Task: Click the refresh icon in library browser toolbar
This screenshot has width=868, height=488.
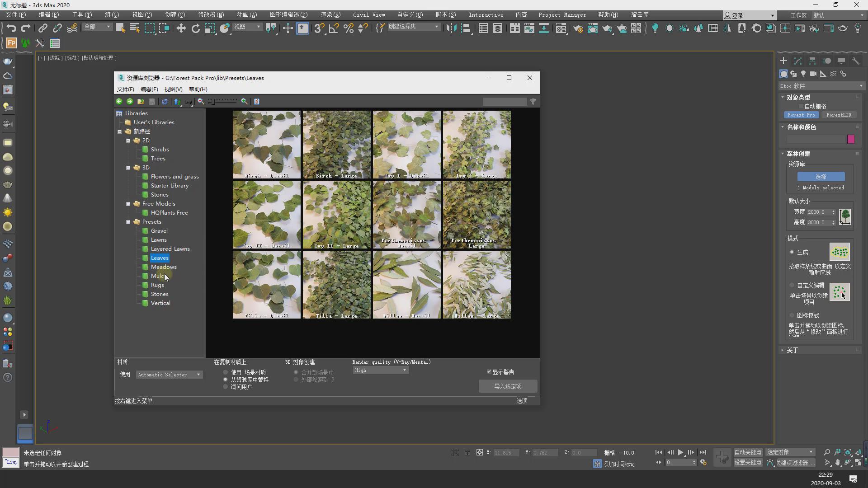Action: point(165,101)
